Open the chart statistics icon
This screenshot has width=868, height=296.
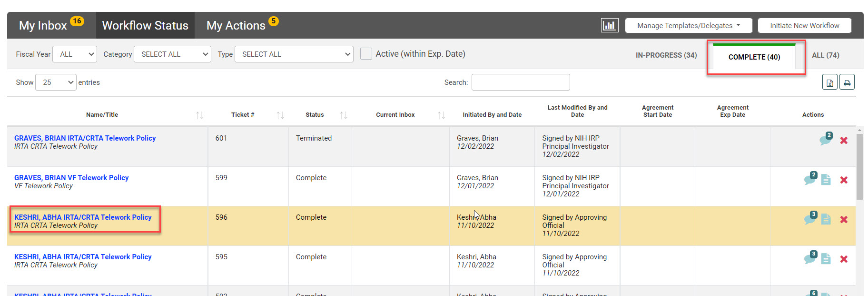pyautogui.click(x=610, y=25)
